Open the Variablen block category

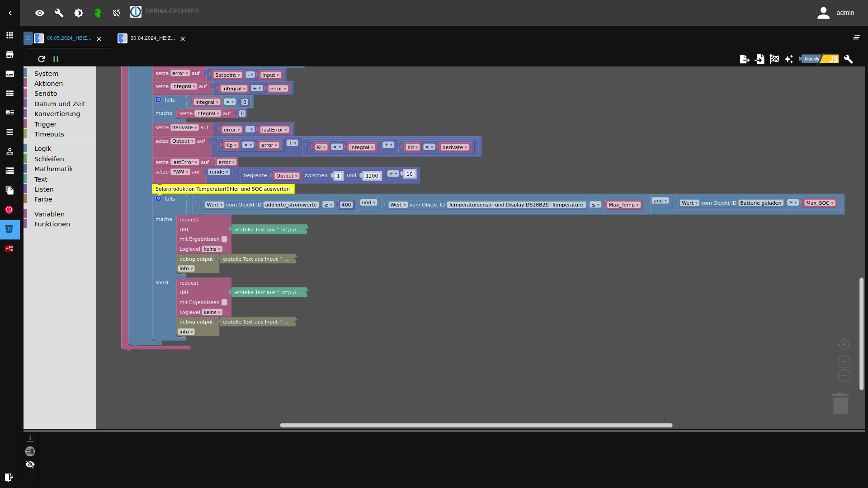pyautogui.click(x=49, y=214)
